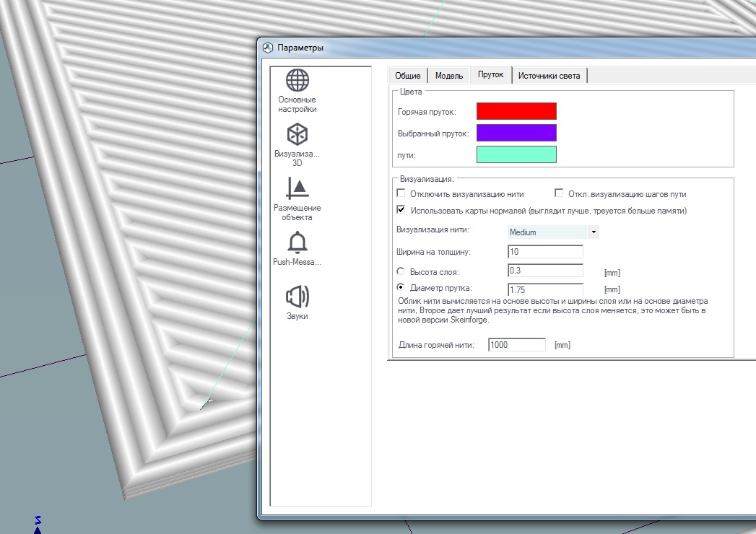Open the Источники света tab

coord(549,76)
